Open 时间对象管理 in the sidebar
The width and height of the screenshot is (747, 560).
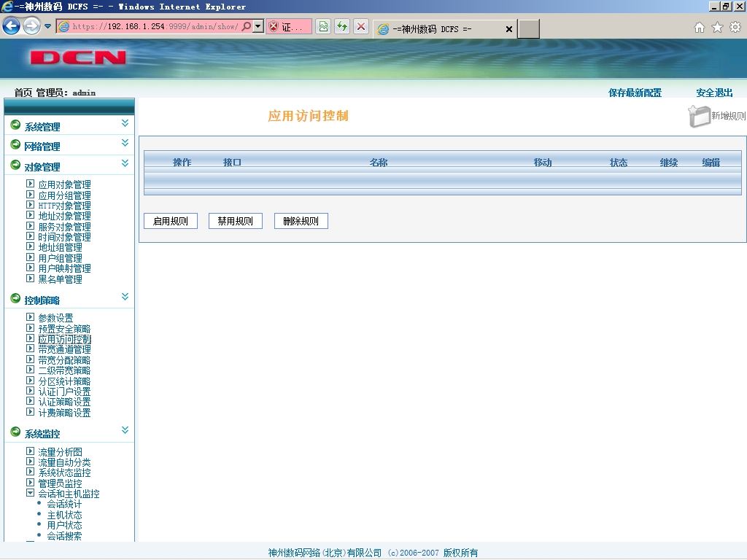coord(64,237)
